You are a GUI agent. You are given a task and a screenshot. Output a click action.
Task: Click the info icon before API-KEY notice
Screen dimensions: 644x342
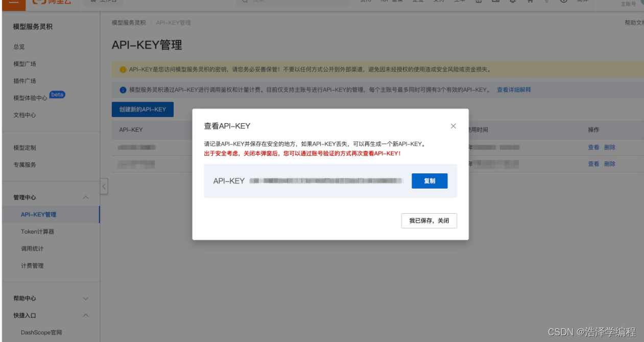click(x=123, y=89)
